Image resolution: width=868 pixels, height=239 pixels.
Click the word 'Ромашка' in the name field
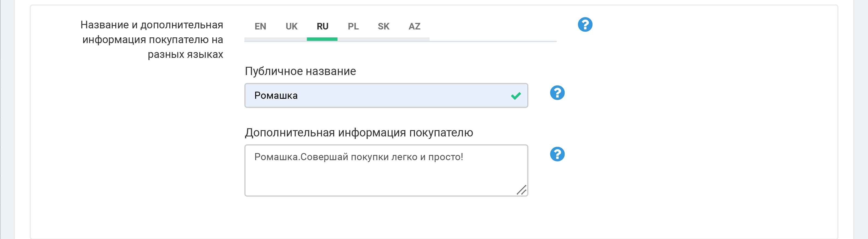[x=276, y=96]
